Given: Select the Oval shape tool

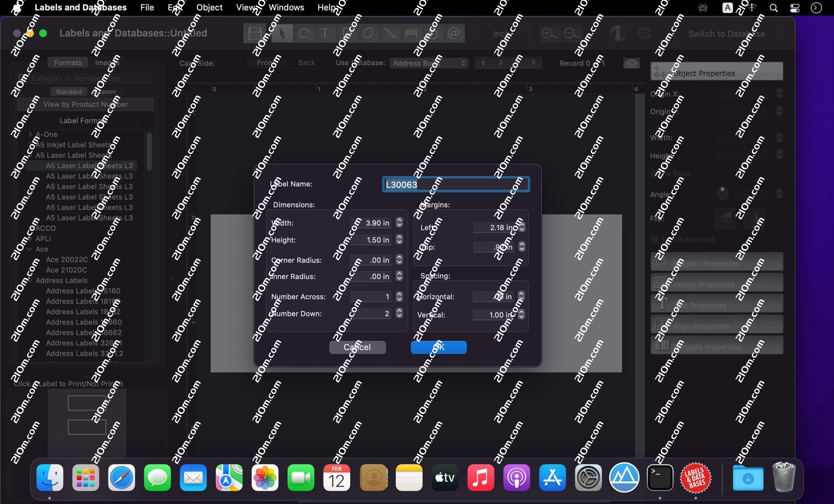Looking at the screenshot, I should click(368, 33).
